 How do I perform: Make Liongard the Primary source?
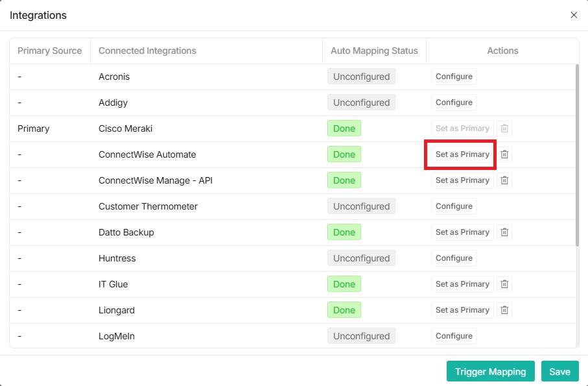[x=462, y=310]
